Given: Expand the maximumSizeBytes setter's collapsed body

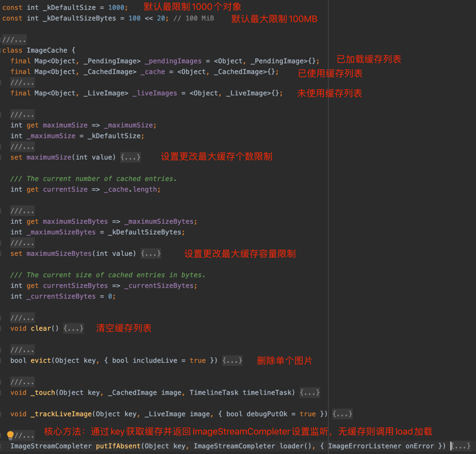Looking at the screenshot, I should [x=150, y=253].
